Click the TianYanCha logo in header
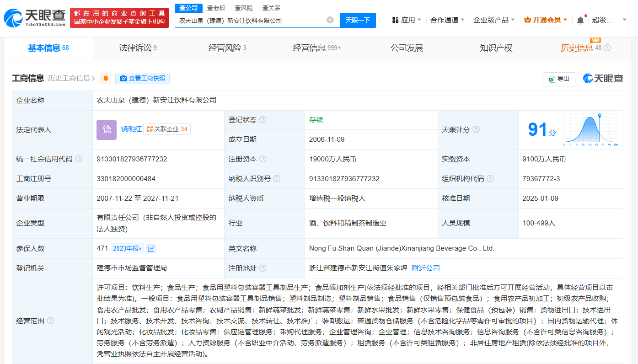Viewport: 638px width, 364px height. pos(34,18)
